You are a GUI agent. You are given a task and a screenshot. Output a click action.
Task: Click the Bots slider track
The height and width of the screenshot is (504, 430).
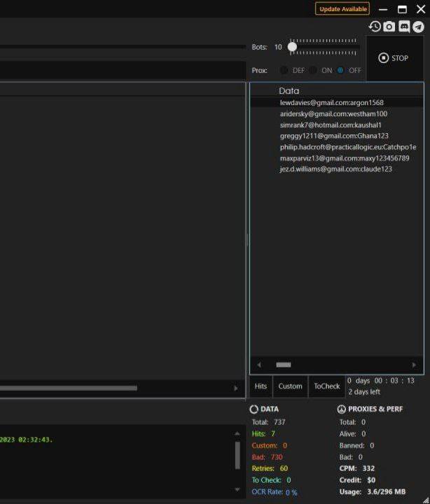click(x=326, y=47)
